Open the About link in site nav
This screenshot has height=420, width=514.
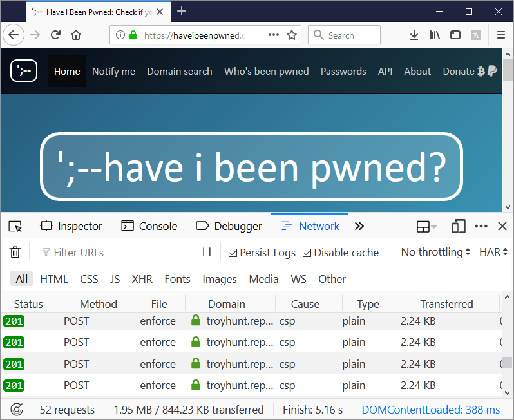[x=417, y=71]
